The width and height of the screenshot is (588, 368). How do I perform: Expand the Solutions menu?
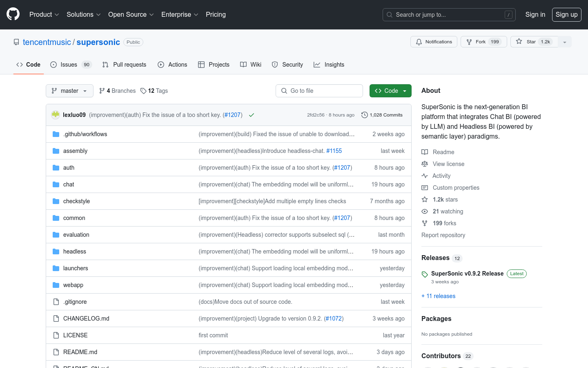[x=84, y=14]
